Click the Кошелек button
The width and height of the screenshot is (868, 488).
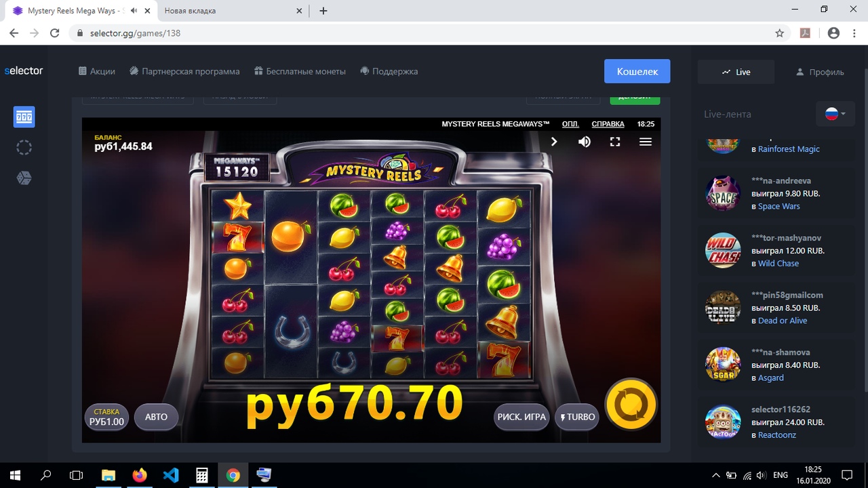(x=637, y=71)
